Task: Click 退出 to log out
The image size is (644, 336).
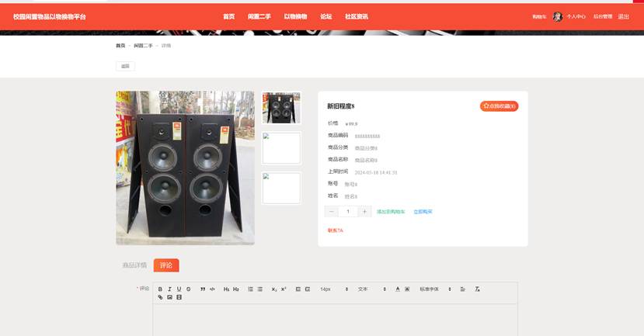Action: [624, 16]
